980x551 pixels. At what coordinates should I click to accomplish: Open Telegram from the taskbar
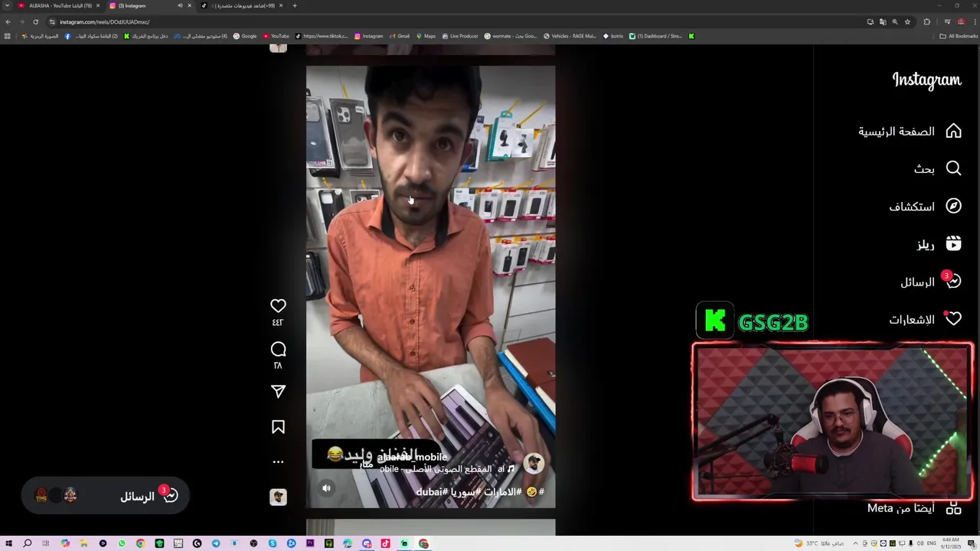[x=216, y=543]
